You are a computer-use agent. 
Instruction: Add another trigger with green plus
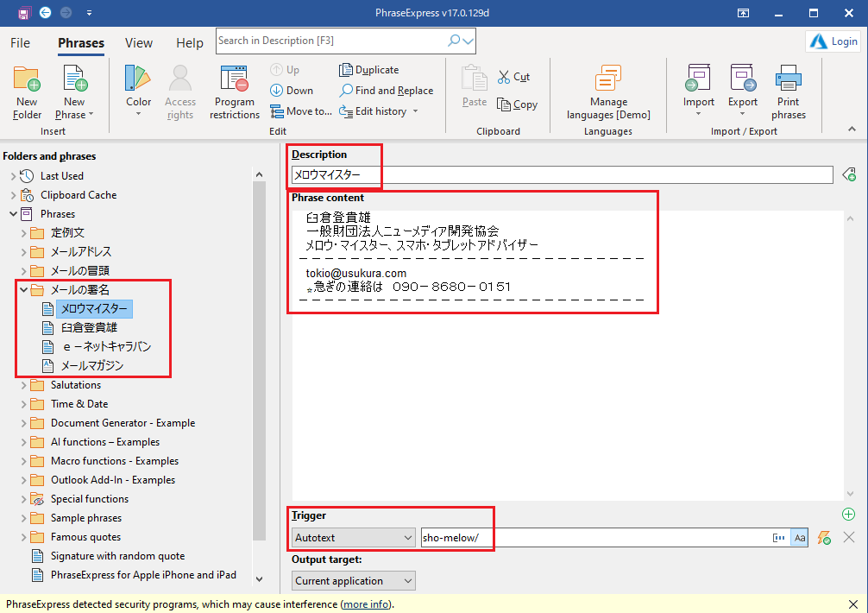click(x=848, y=515)
